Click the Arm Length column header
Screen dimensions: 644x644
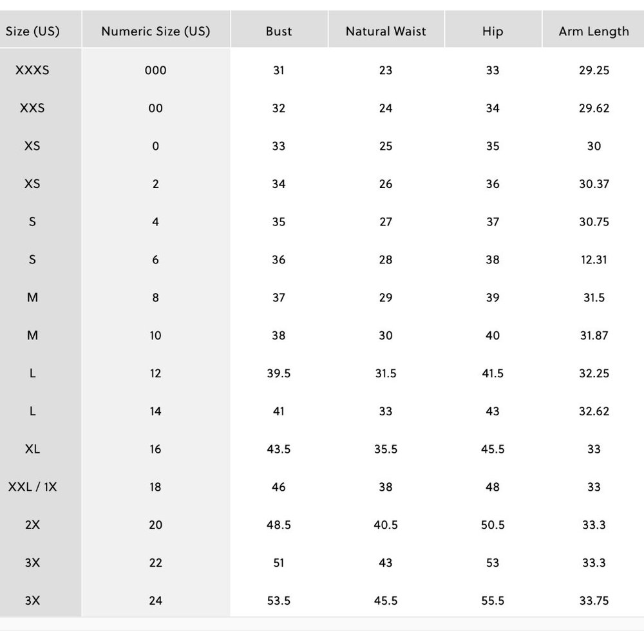pos(594,32)
